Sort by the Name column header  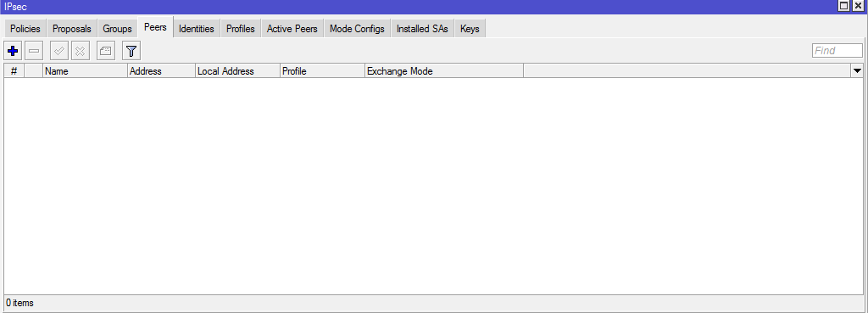(x=85, y=71)
